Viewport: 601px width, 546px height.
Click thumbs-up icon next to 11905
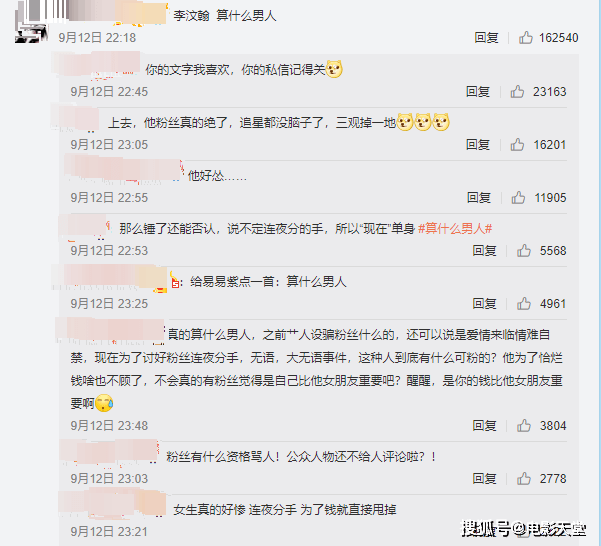click(x=518, y=197)
